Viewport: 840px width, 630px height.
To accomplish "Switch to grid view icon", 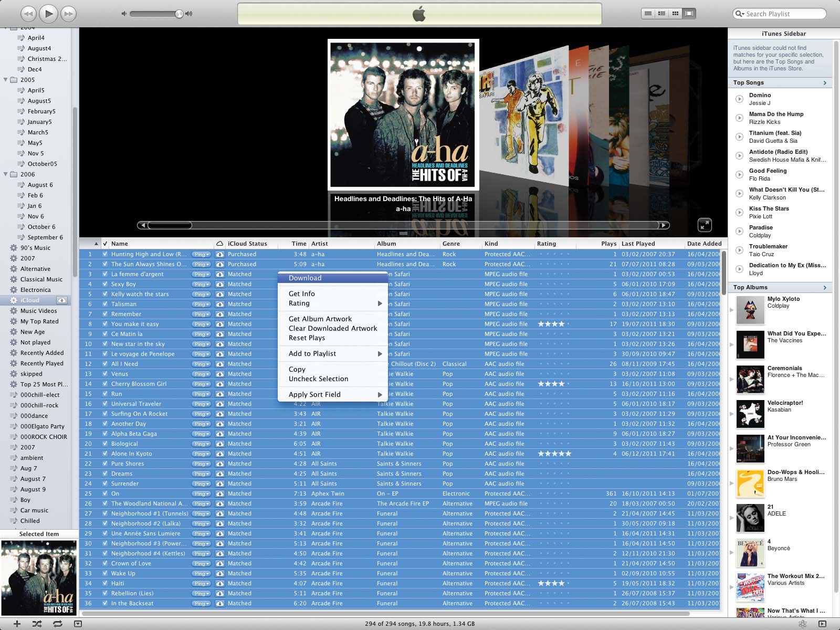I will (x=676, y=13).
